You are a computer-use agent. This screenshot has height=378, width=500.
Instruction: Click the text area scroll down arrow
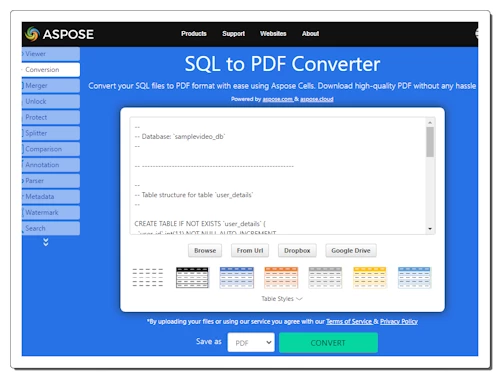(x=430, y=229)
